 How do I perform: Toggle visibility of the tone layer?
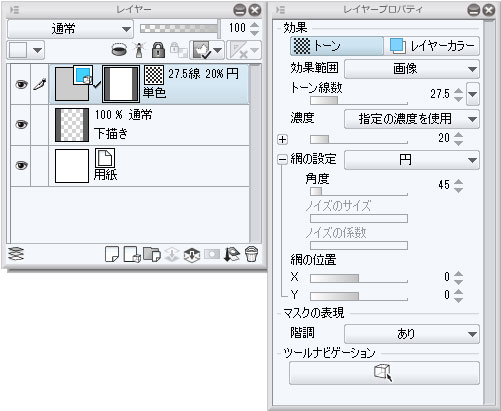pos(21,84)
